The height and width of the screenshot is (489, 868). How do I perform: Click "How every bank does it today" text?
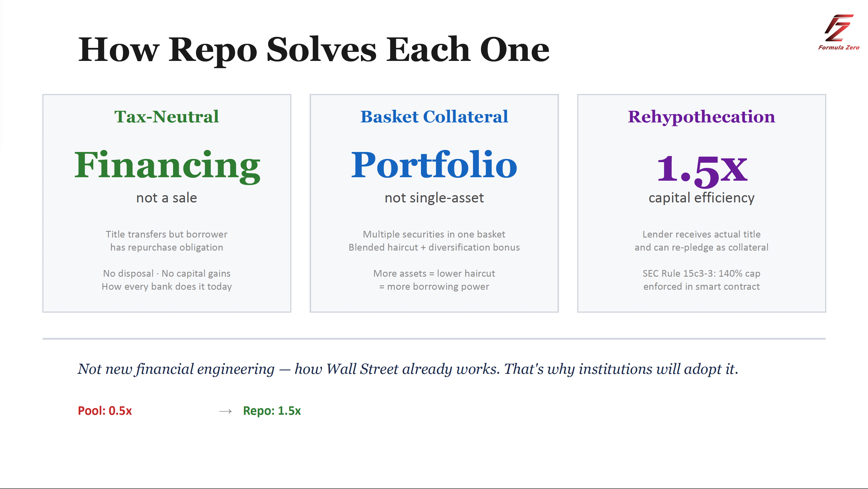pyautogui.click(x=166, y=287)
